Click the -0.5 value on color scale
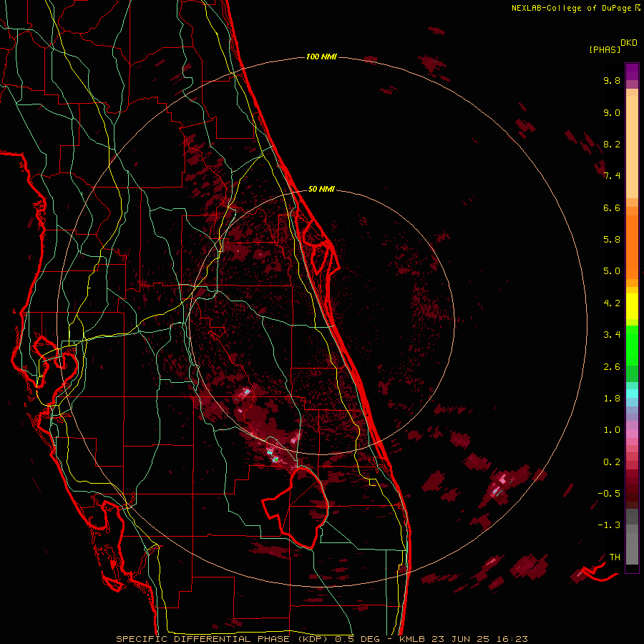The image size is (644, 644). point(609,493)
